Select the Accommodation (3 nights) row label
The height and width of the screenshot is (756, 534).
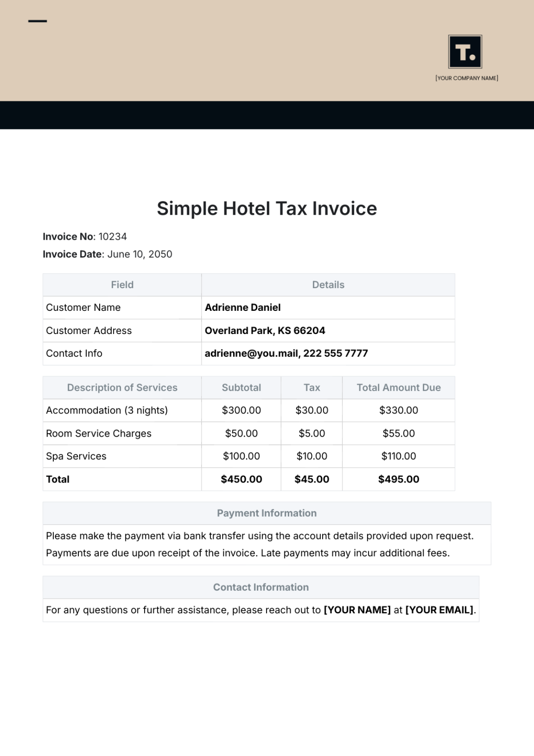tap(107, 410)
